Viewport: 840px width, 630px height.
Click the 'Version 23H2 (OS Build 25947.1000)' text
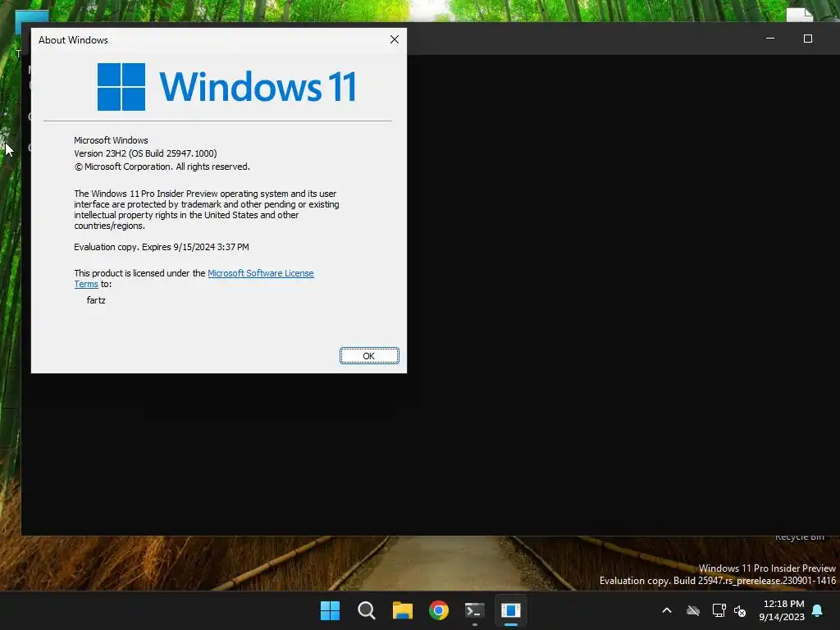(x=146, y=153)
